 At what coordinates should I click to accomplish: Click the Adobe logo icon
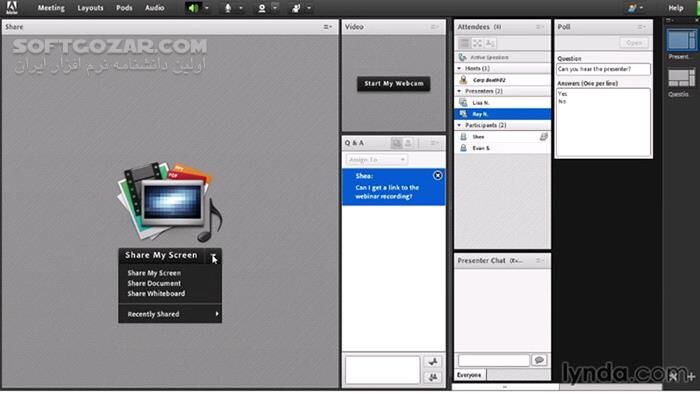coord(12,8)
